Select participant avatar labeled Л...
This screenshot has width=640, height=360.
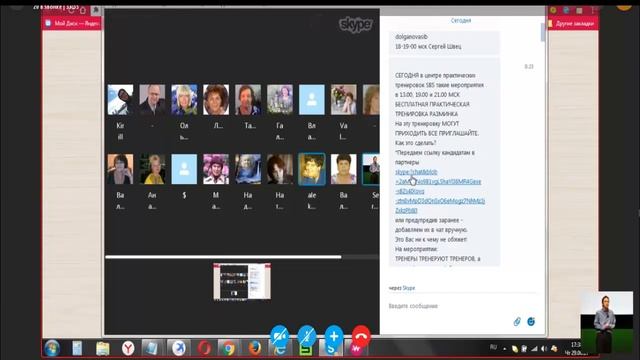(x=216, y=100)
